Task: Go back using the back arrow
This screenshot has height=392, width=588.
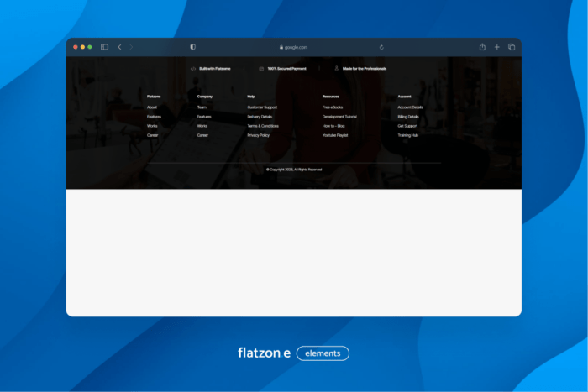Action: (119, 47)
